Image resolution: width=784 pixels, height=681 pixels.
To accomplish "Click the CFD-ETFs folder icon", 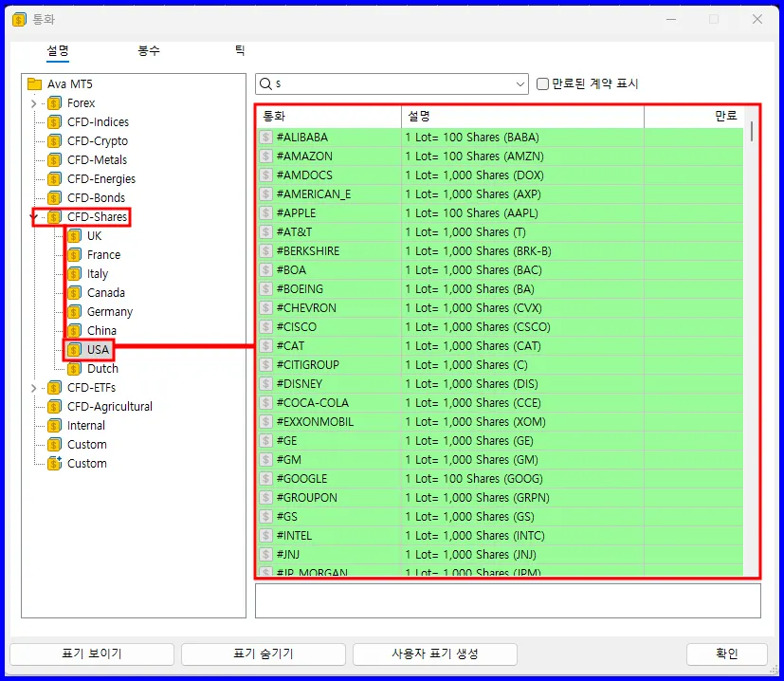I will click(54, 388).
